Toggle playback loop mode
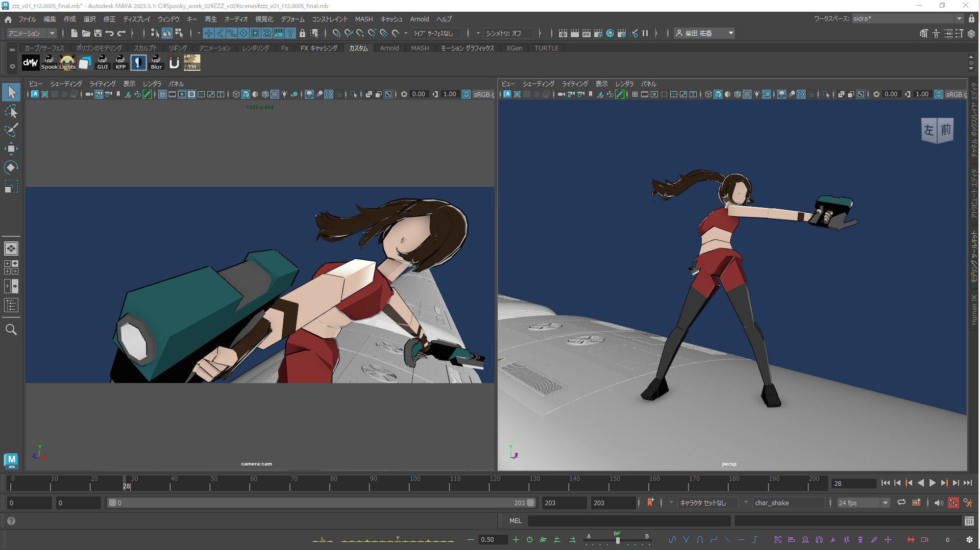Viewport: 980px width, 550px height. coord(901,503)
